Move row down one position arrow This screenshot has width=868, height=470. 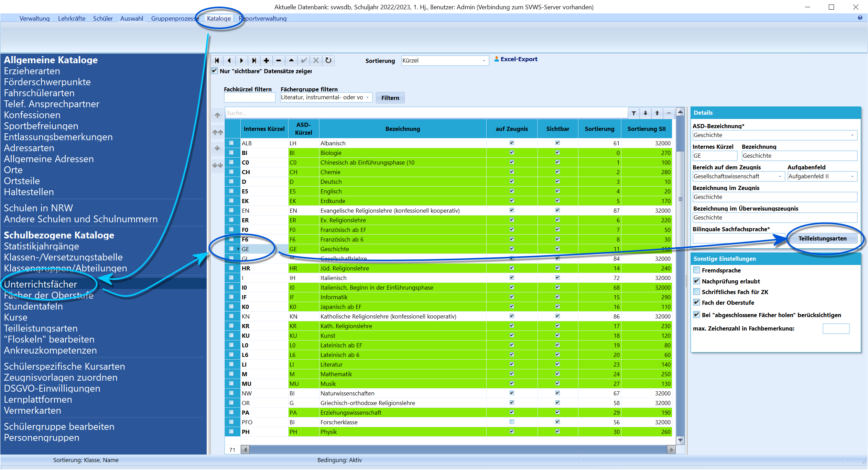point(217,148)
